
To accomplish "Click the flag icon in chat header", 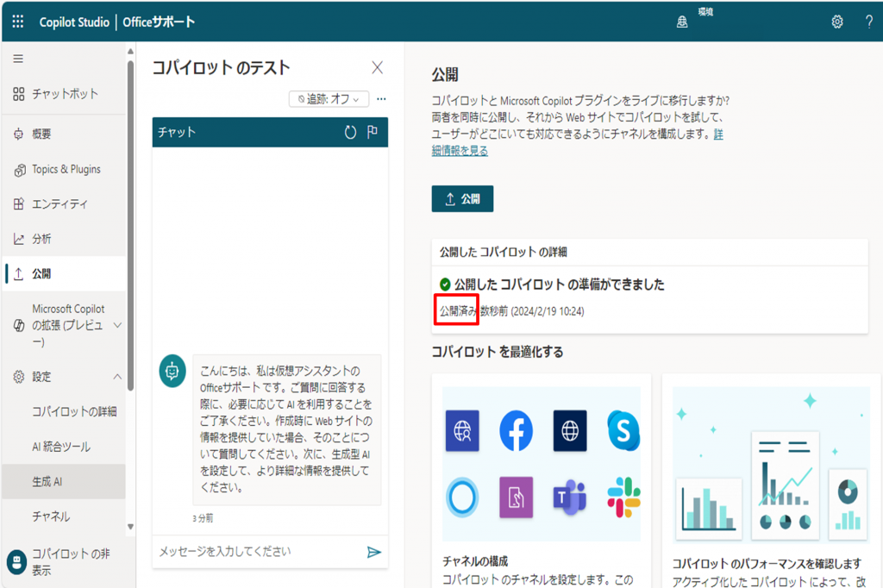I will (373, 132).
